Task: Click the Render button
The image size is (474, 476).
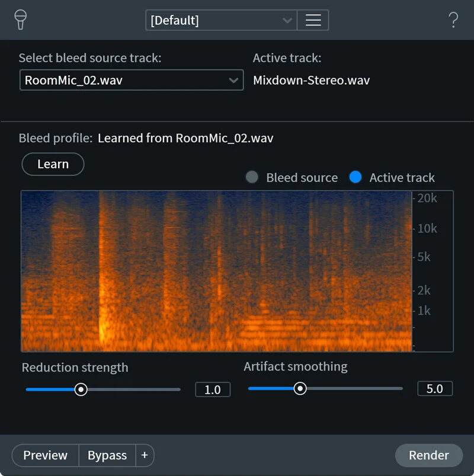Action: pos(428,455)
